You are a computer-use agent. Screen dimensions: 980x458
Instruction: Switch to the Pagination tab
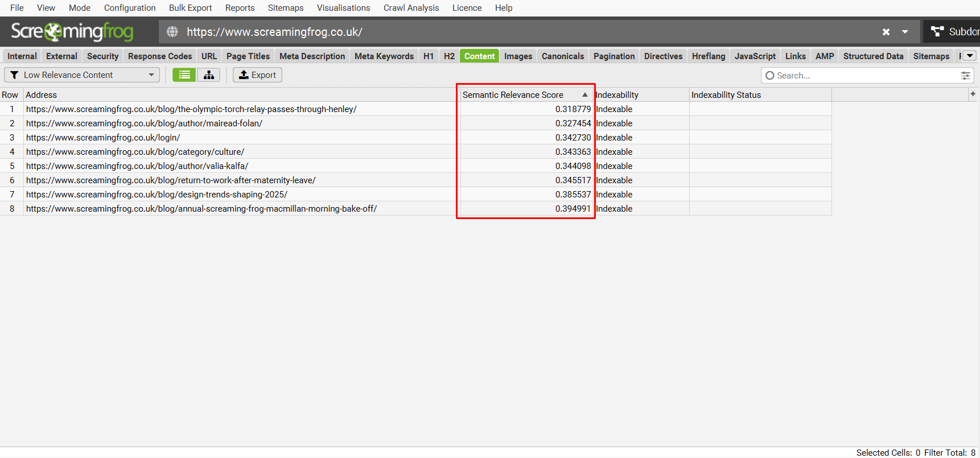(614, 56)
